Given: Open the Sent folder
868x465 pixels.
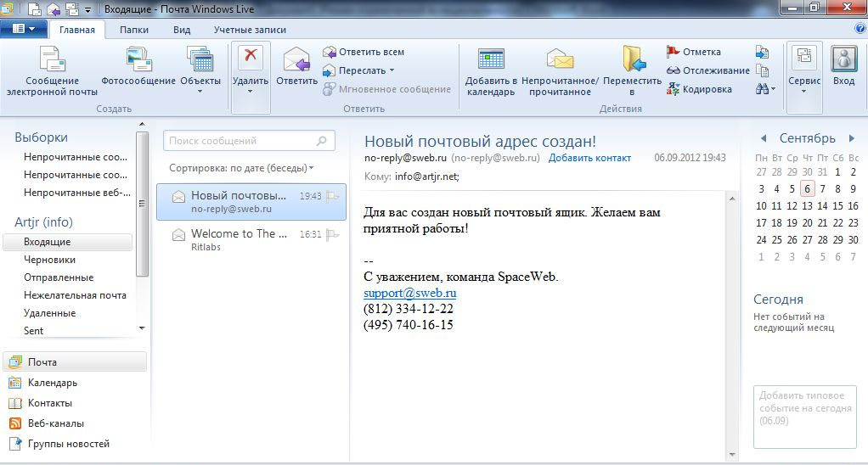Looking at the screenshot, I should coord(33,331).
